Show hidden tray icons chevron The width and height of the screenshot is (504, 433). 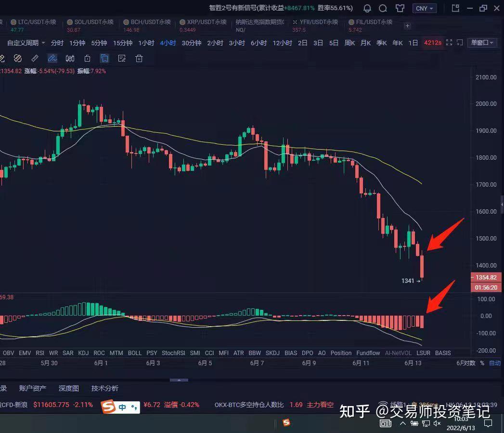tap(403, 423)
